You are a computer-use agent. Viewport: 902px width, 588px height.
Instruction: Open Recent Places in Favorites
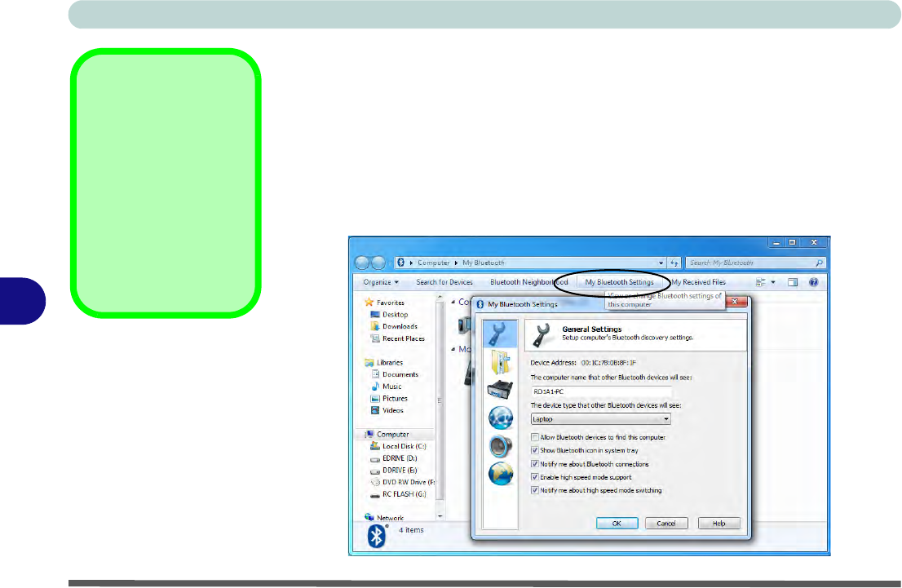coord(397,338)
